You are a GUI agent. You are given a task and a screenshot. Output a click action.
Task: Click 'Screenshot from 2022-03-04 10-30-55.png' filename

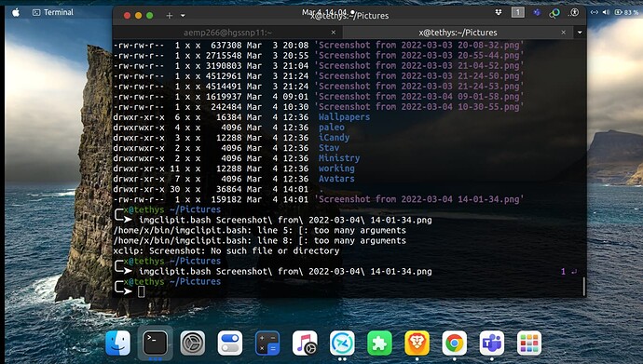click(x=418, y=107)
